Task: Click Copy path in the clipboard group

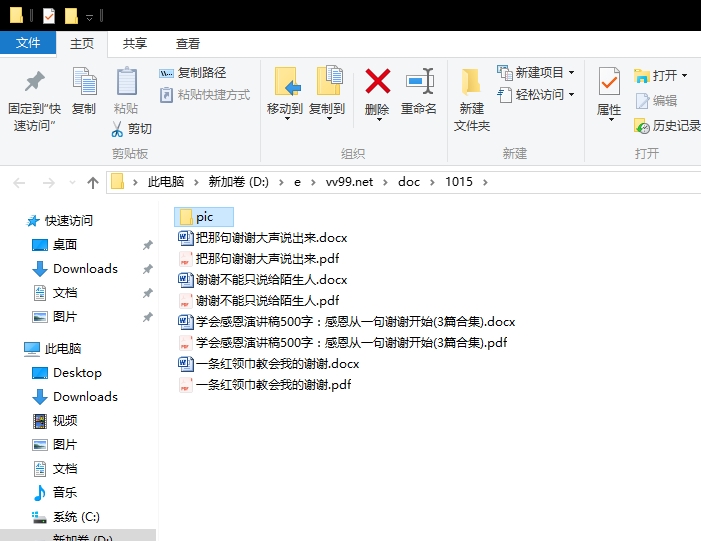Action: pos(193,72)
